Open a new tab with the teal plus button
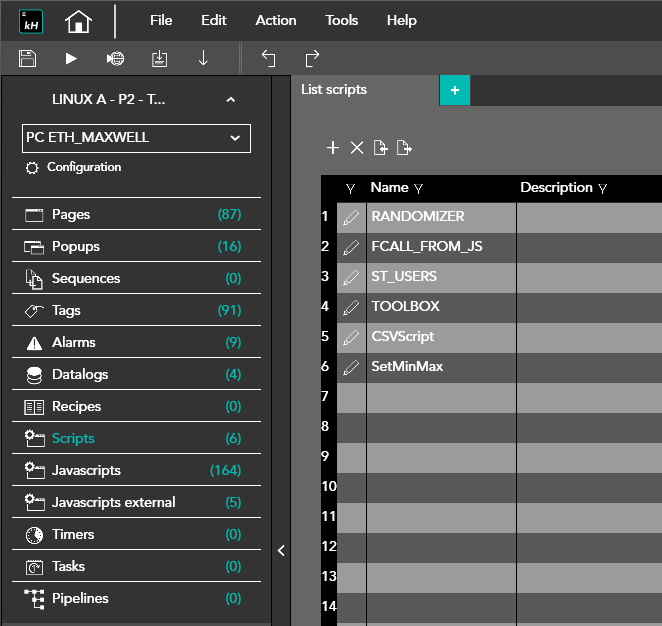 pyautogui.click(x=455, y=90)
